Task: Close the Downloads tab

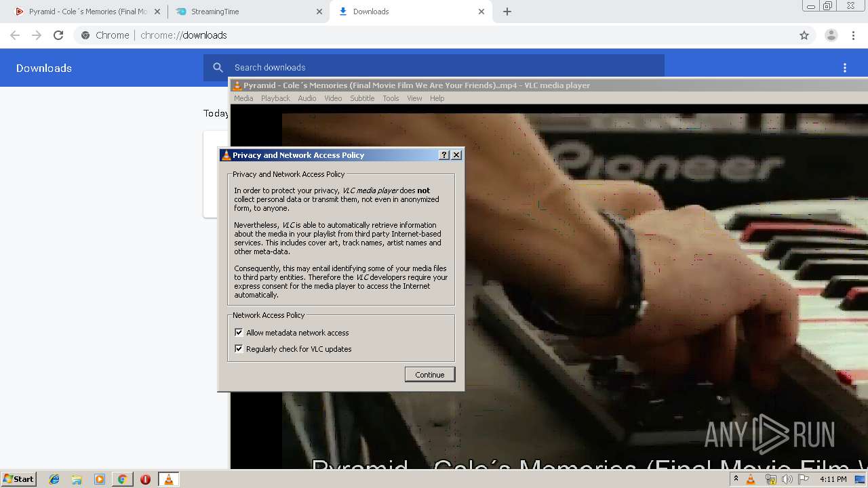Action: click(x=481, y=12)
